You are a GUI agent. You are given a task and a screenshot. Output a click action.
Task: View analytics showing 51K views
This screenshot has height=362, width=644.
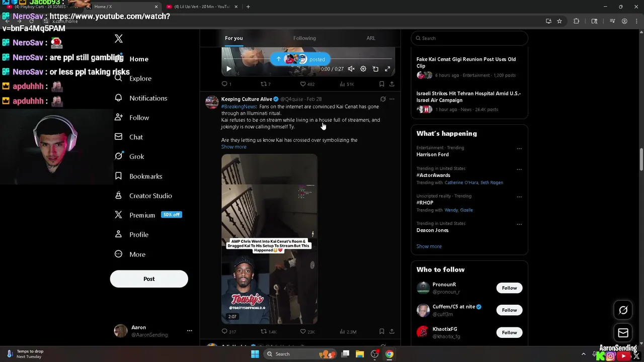(x=347, y=84)
